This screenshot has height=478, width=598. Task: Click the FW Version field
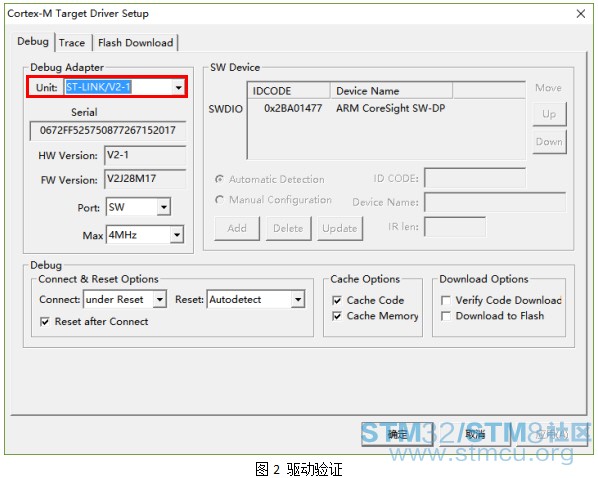145,179
